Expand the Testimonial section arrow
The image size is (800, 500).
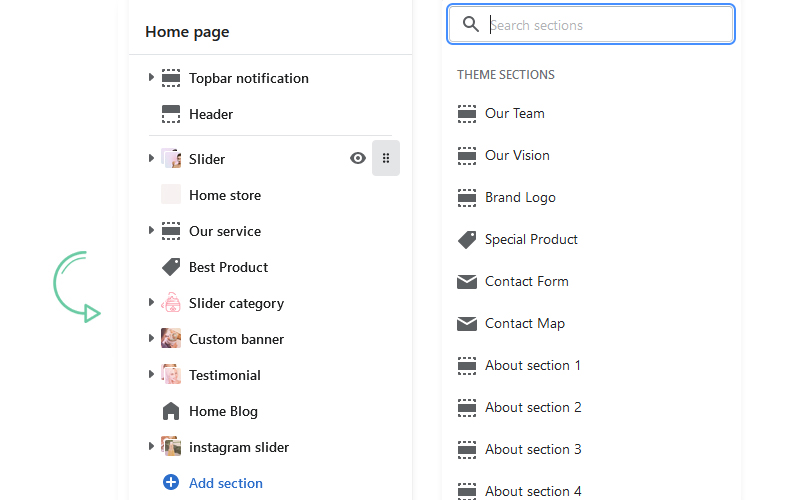coord(152,374)
